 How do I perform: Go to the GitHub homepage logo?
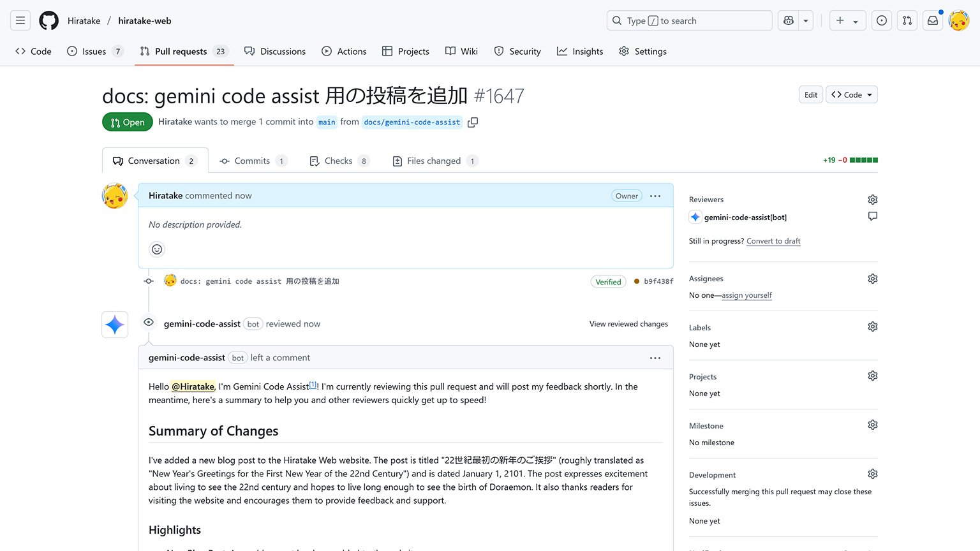pos(48,20)
